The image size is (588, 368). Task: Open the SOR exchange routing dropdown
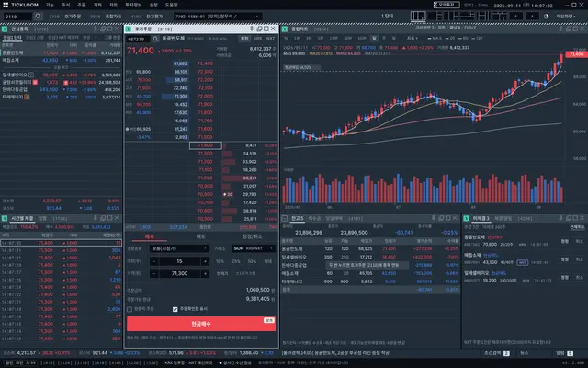click(254, 248)
